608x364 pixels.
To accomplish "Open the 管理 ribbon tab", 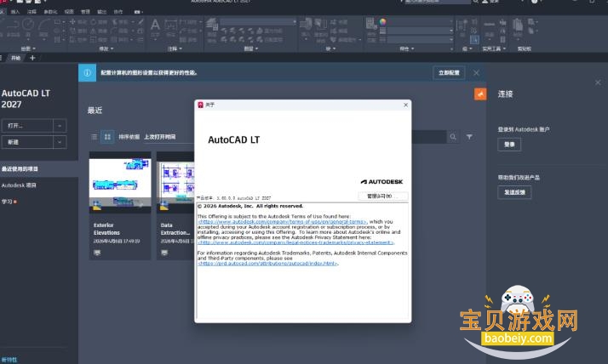I will (85, 12).
